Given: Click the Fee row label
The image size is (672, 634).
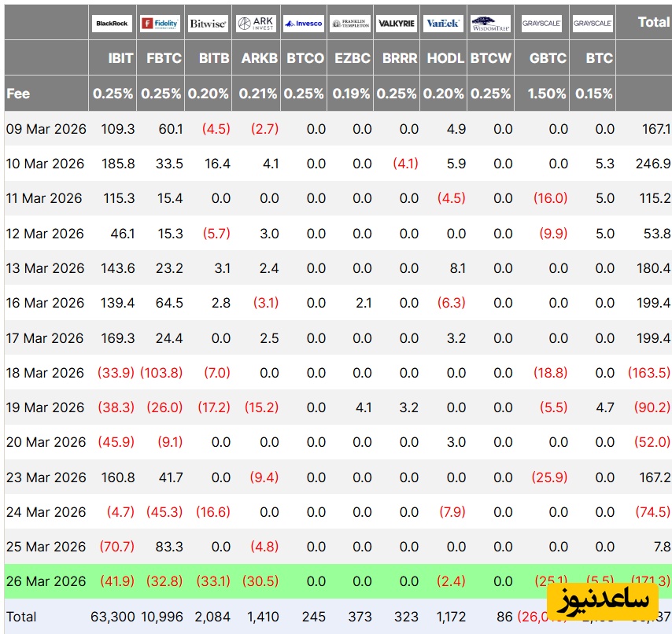Looking at the screenshot, I should tap(18, 94).
